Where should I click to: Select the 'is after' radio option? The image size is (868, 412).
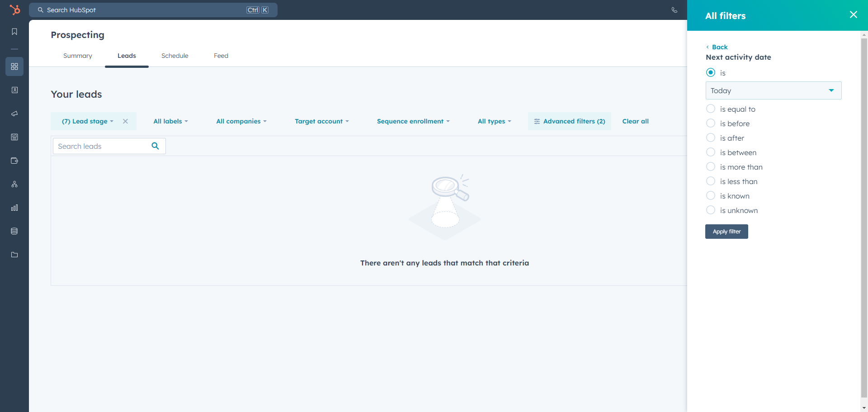click(711, 137)
